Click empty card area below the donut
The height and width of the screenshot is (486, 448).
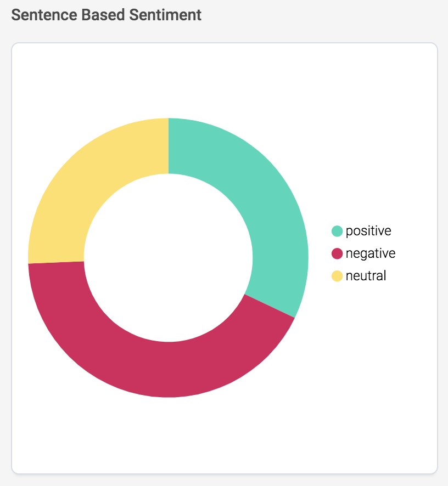coord(168,434)
